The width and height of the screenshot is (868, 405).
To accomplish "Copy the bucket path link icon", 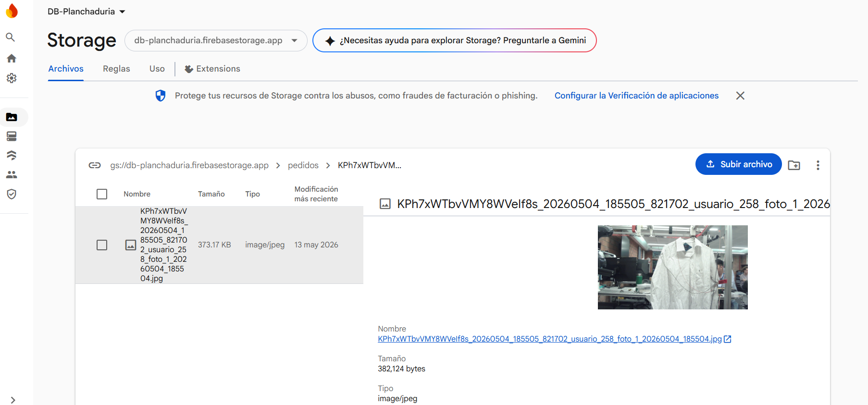I will pos(95,165).
